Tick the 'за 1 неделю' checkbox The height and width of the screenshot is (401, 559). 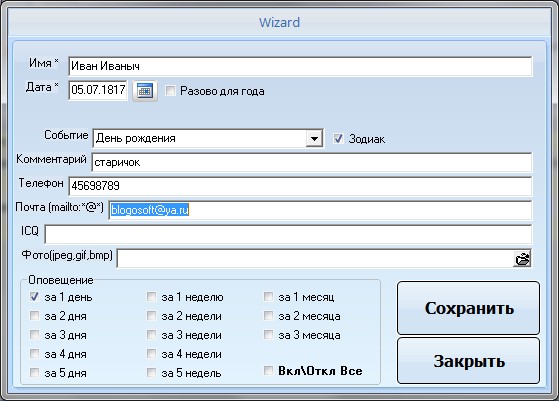point(152,297)
